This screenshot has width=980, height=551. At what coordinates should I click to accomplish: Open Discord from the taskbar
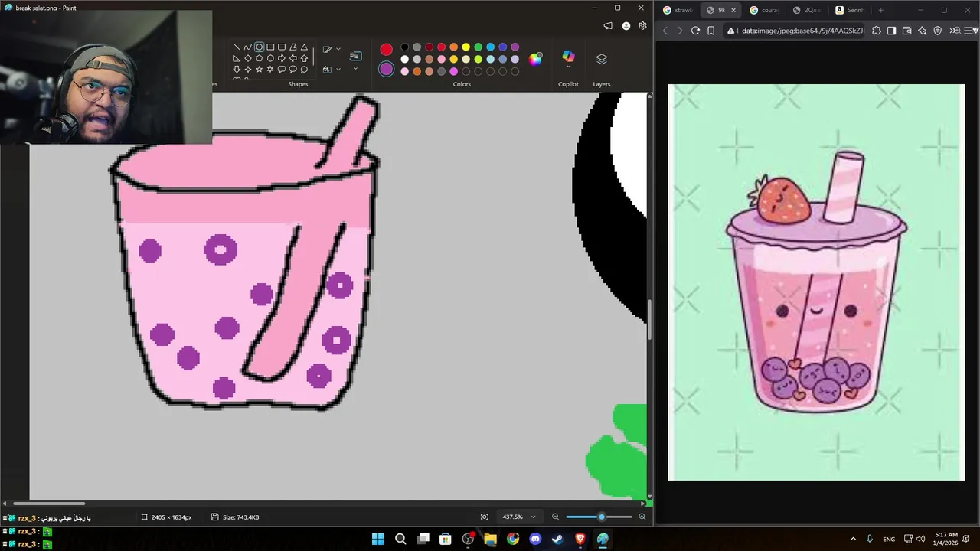(x=535, y=539)
